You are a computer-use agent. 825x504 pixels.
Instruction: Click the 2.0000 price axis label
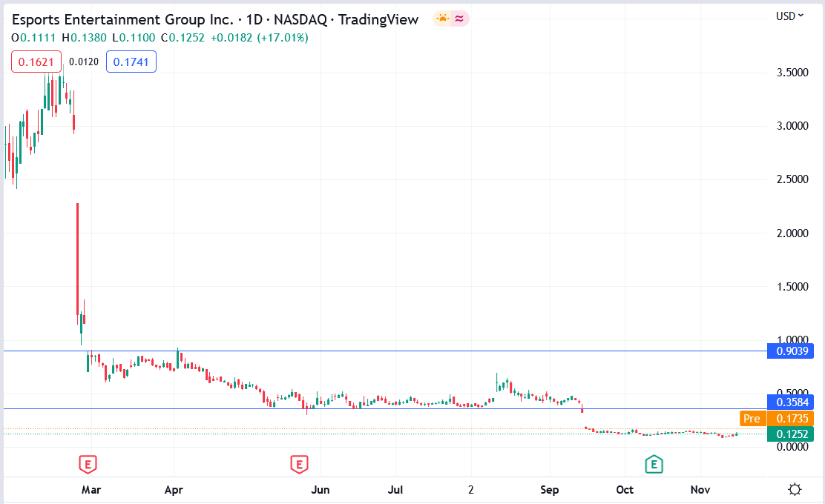[792, 233]
